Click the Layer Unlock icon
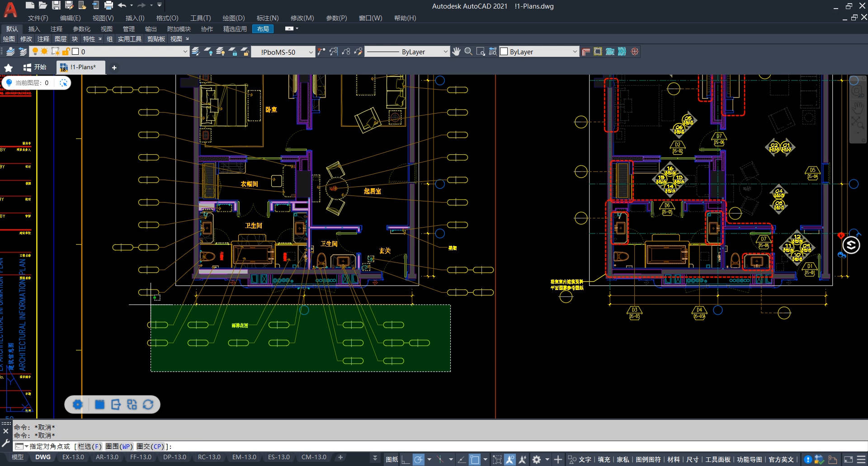868x466 pixels. pyautogui.click(x=245, y=52)
